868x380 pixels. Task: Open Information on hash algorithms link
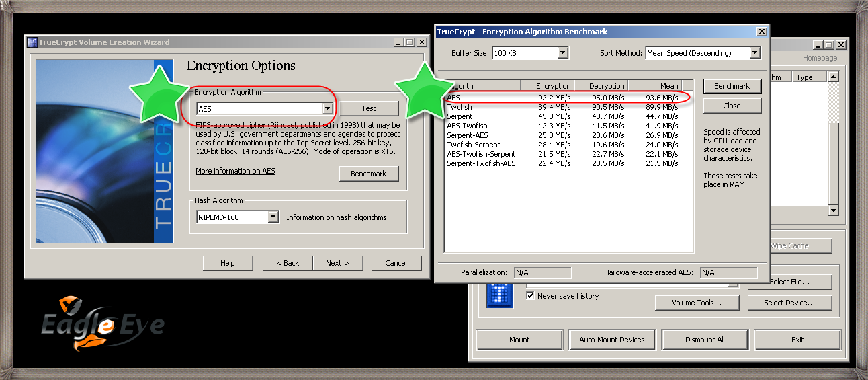pos(337,217)
